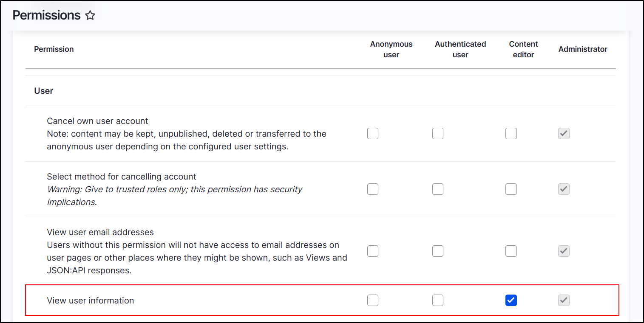Enable 'View user email addresses' for Authenticated user
The height and width of the screenshot is (323, 644).
coord(438,251)
